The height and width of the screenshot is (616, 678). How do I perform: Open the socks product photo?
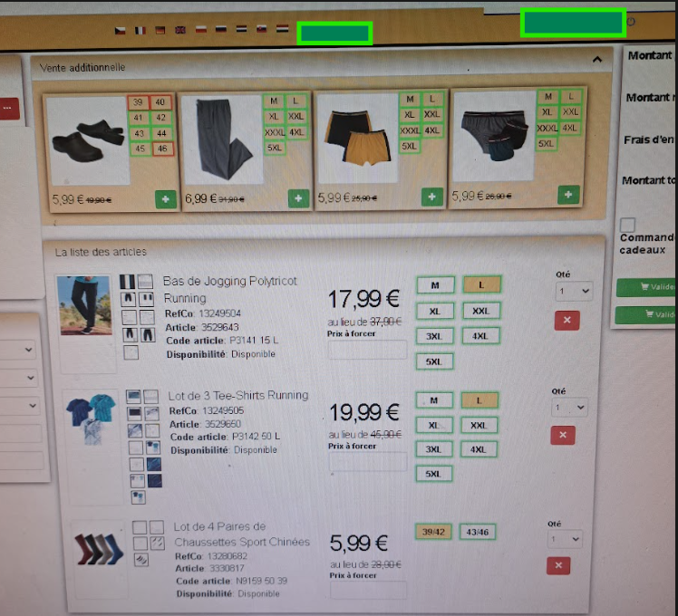tap(99, 548)
